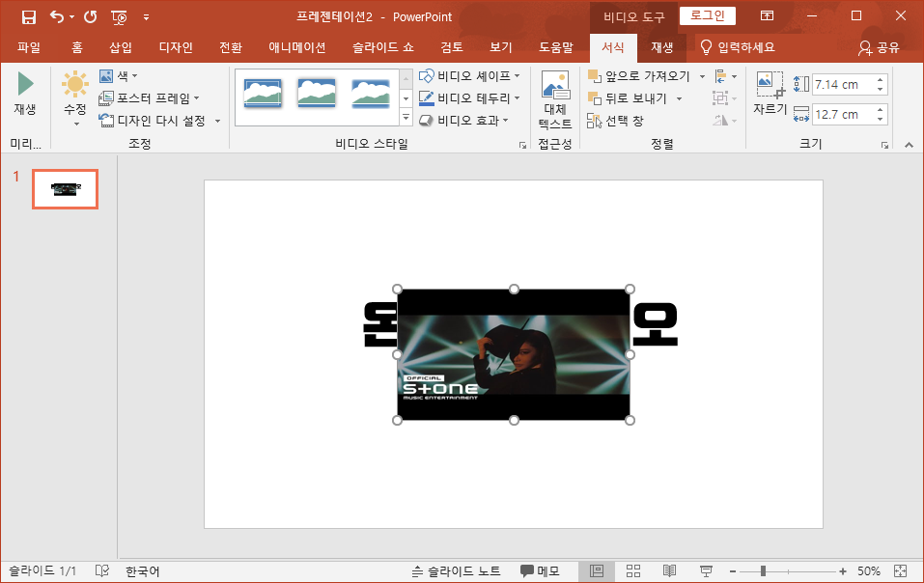Expand the video styles gallery more arrow
The height and width of the screenshot is (583, 924).
tap(406, 119)
